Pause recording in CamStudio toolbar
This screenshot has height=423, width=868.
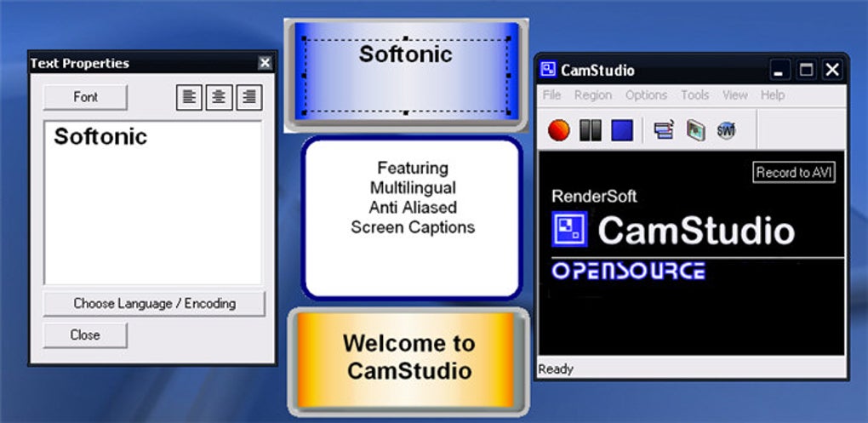(x=590, y=131)
